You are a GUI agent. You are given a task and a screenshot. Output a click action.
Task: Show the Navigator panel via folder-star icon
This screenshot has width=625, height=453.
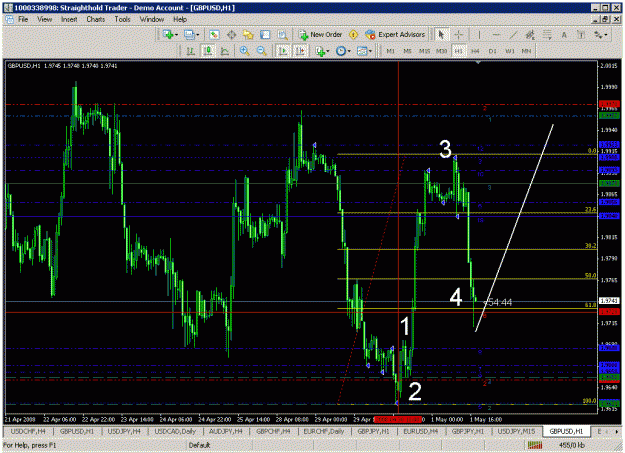248,35
